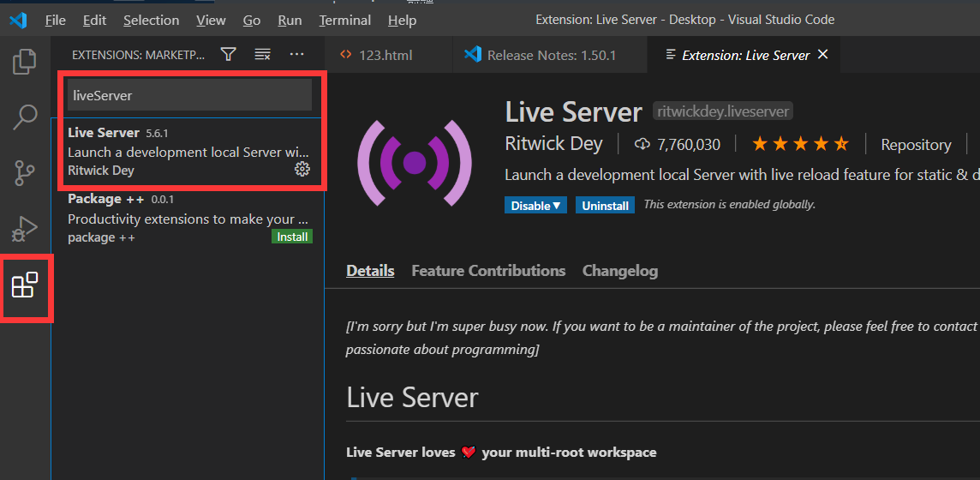This screenshot has height=480, width=980.
Task: Open the Extensions view icon
Action: [25, 285]
